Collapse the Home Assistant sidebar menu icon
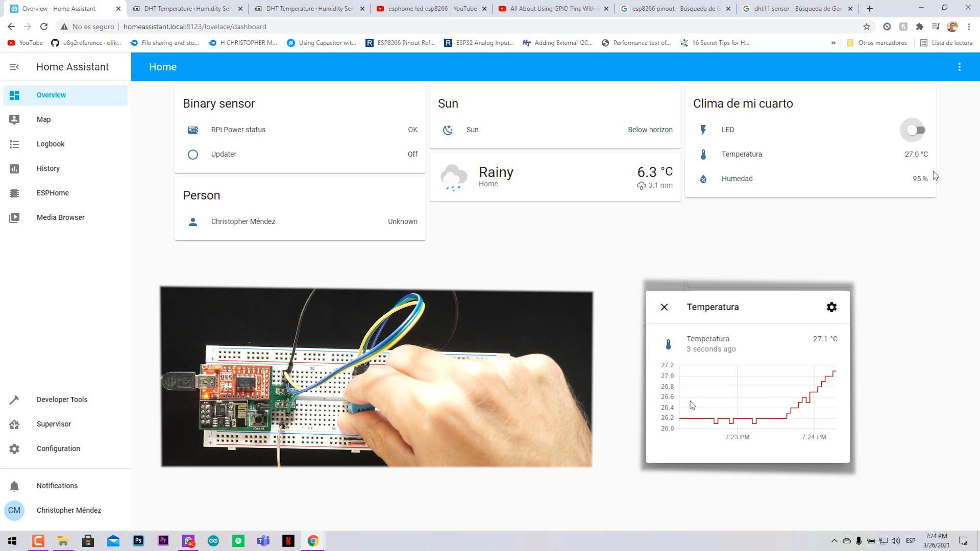 coord(14,67)
